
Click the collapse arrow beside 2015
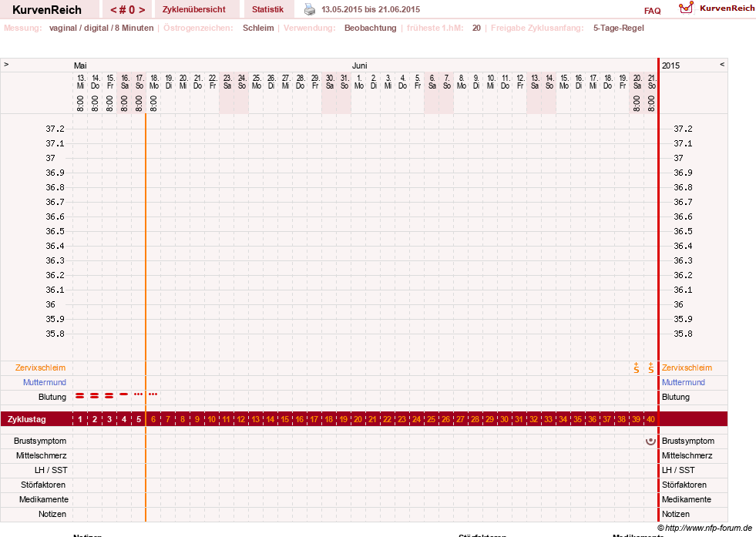(722, 64)
